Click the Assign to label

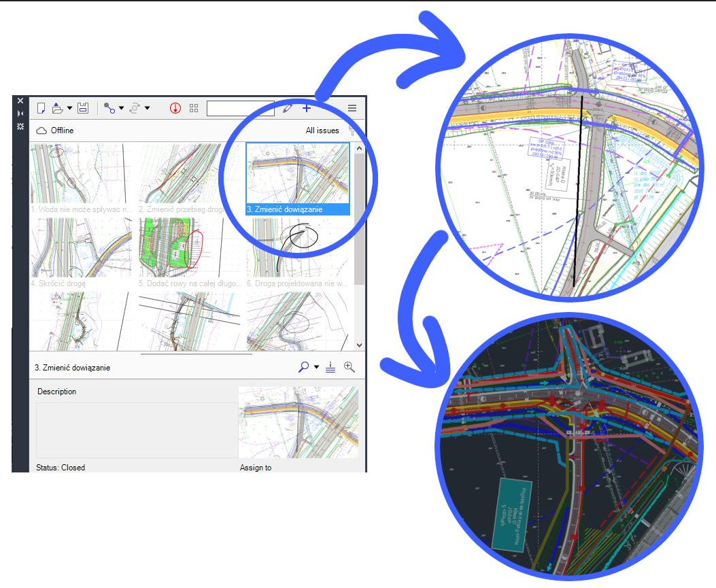click(256, 468)
